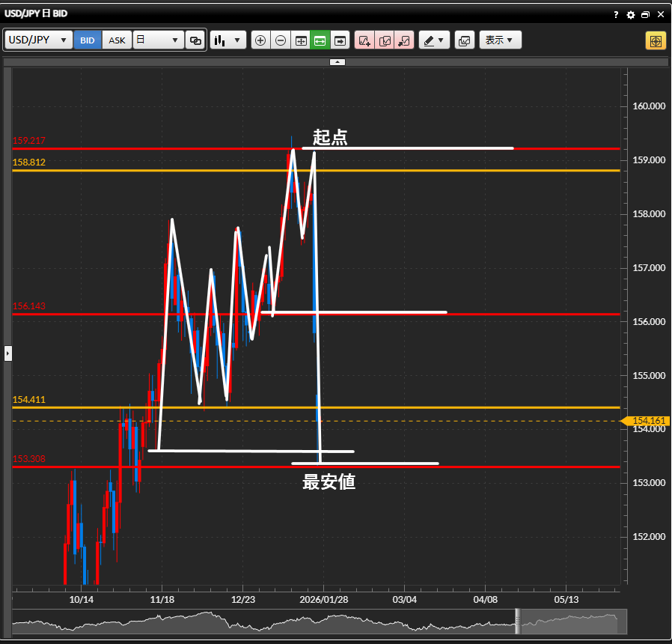Toggle the yellow crosshair cursor button
672x644 pixels.
[x=656, y=40]
